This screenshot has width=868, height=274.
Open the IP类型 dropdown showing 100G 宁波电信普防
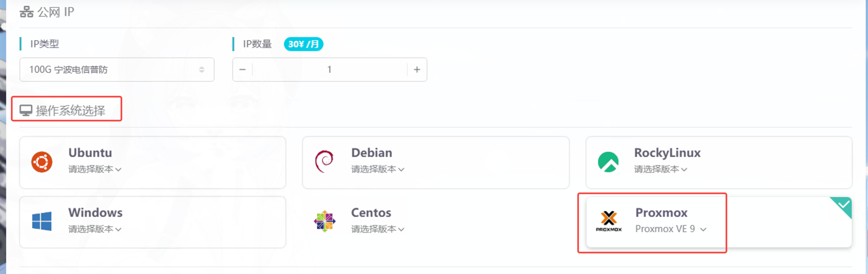tap(117, 70)
